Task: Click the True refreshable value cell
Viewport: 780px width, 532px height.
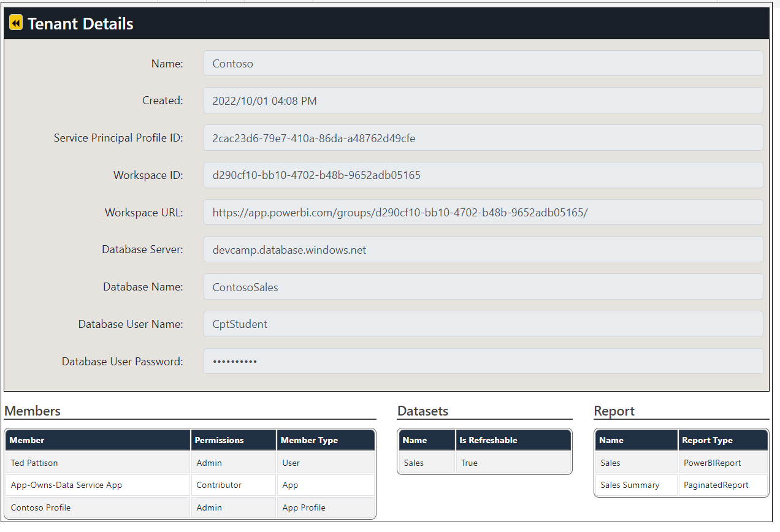Action: pos(513,463)
